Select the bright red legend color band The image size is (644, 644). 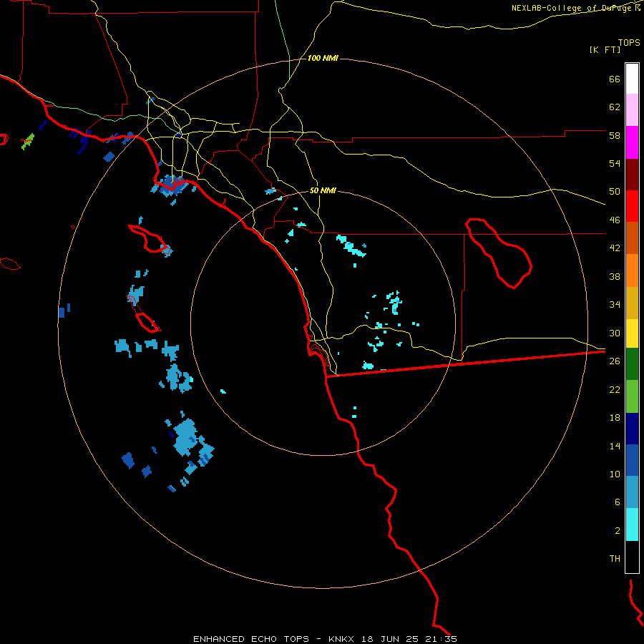(632, 206)
